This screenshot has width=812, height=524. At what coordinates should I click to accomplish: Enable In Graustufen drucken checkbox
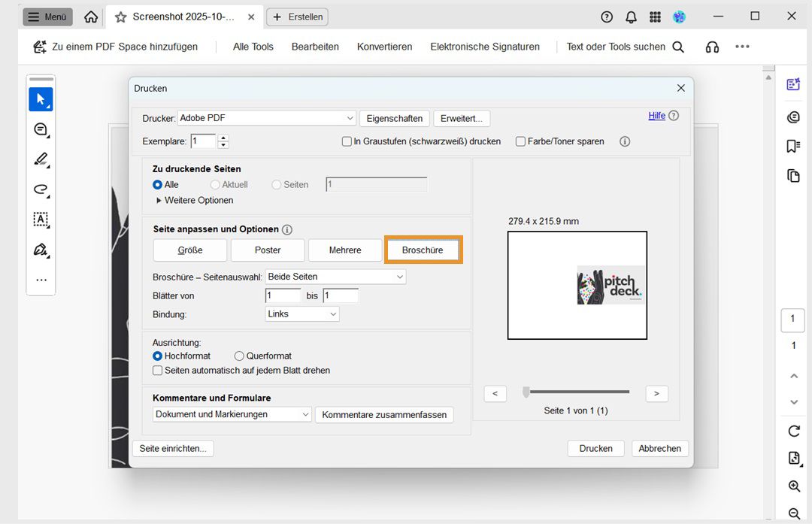[347, 141]
